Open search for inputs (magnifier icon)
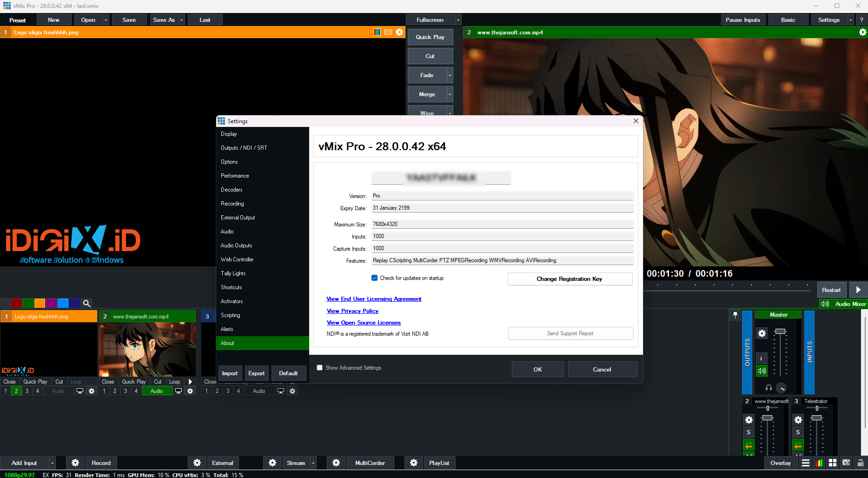 pos(86,303)
